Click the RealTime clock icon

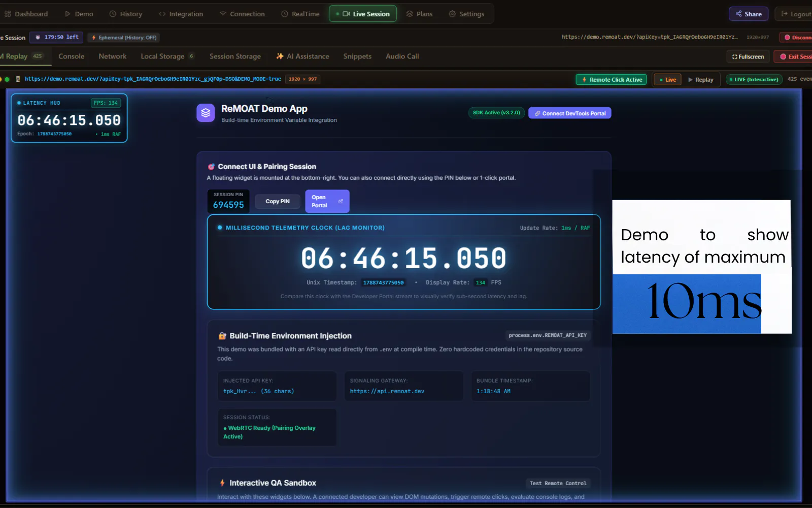coord(285,14)
